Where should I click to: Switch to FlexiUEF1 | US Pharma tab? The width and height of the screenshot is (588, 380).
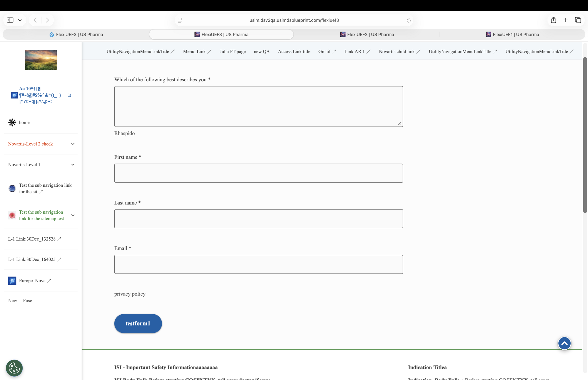pyautogui.click(x=512, y=34)
